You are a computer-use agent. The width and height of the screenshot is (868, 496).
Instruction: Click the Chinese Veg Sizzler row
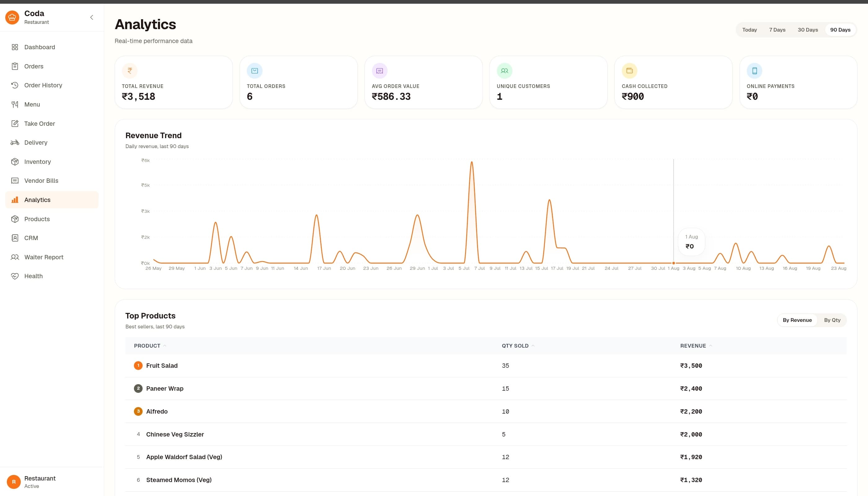pyautogui.click(x=486, y=434)
